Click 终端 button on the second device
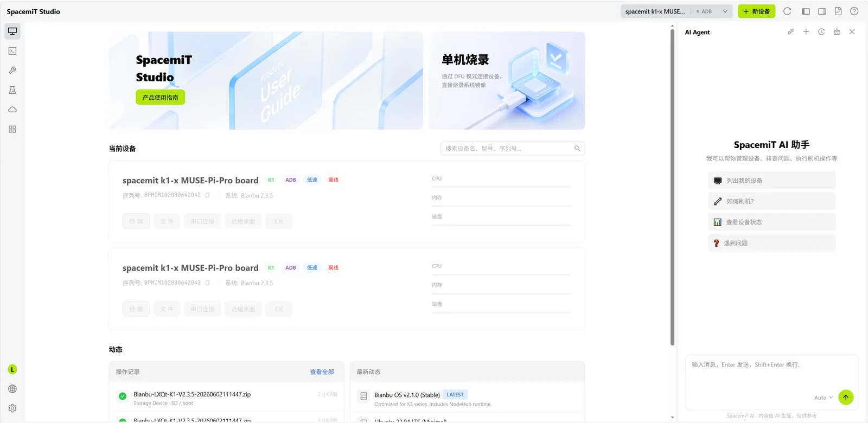The width and height of the screenshot is (868, 423). [x=136, y=309]
